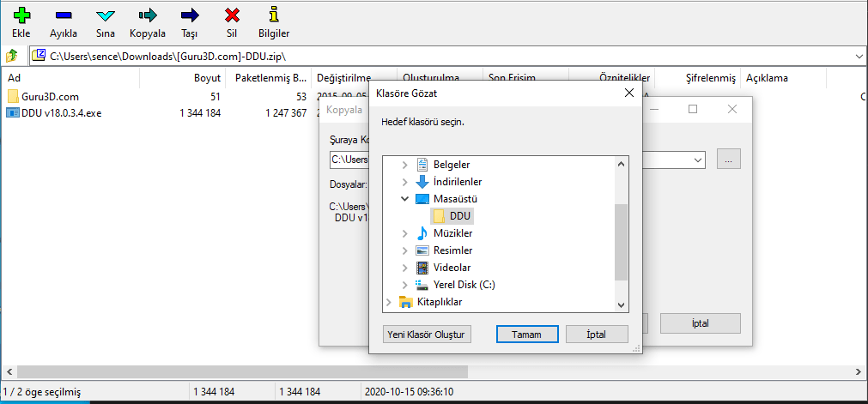Click the Müzikler music note icon
This screenshot has width=868, height=404.
pos(422,233)
